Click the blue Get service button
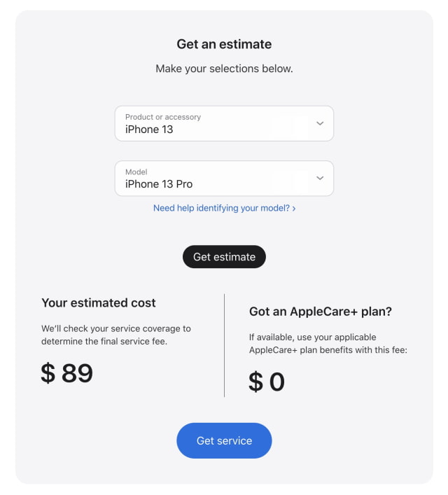448x495 pixels. pos(224,440)
